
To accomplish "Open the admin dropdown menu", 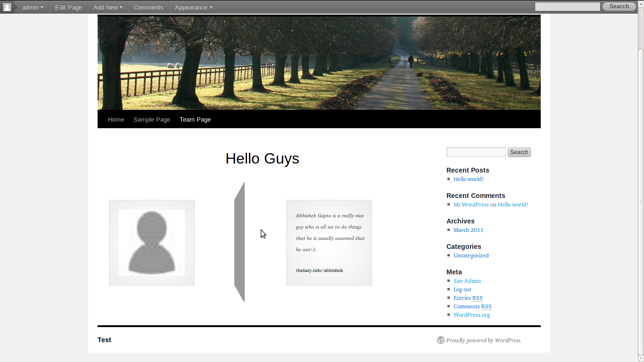I will pos(33,7).
